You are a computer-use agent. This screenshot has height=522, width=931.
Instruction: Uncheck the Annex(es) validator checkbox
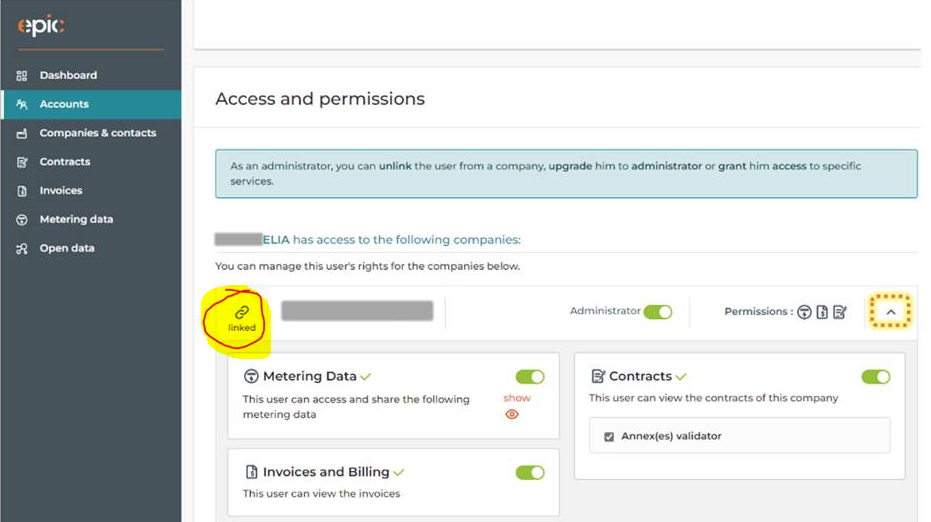tap(609, 436)
